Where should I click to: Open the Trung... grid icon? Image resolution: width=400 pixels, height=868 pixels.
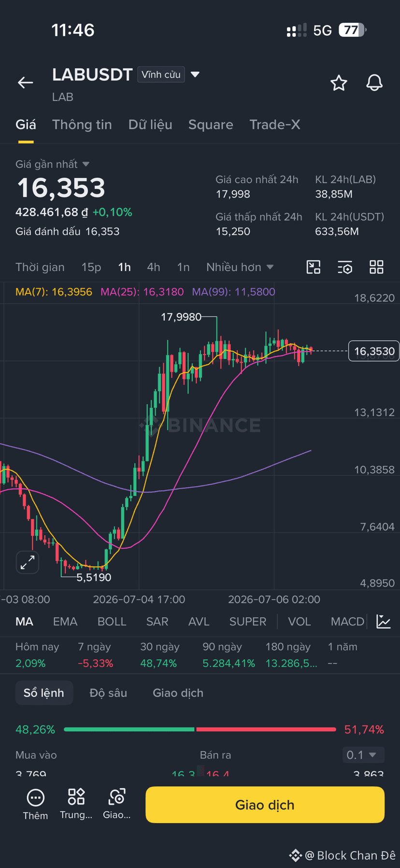(76, 804)
